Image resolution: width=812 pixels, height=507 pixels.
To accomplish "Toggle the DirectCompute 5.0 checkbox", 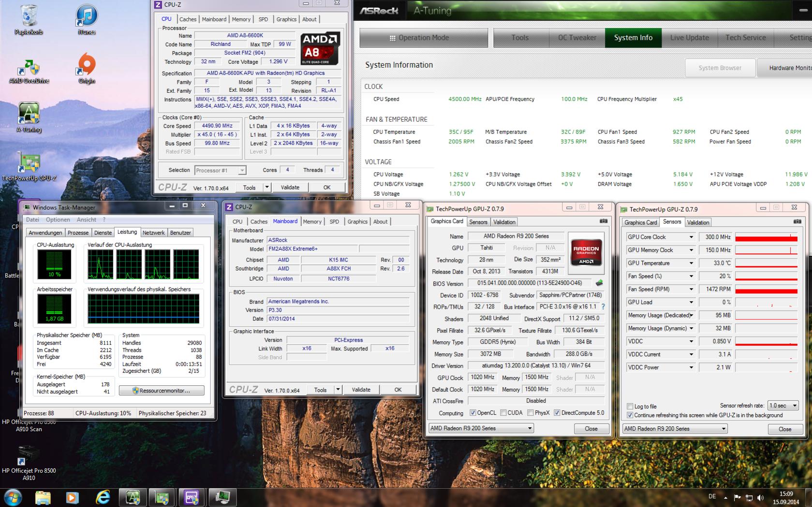I will click(557, 413).
